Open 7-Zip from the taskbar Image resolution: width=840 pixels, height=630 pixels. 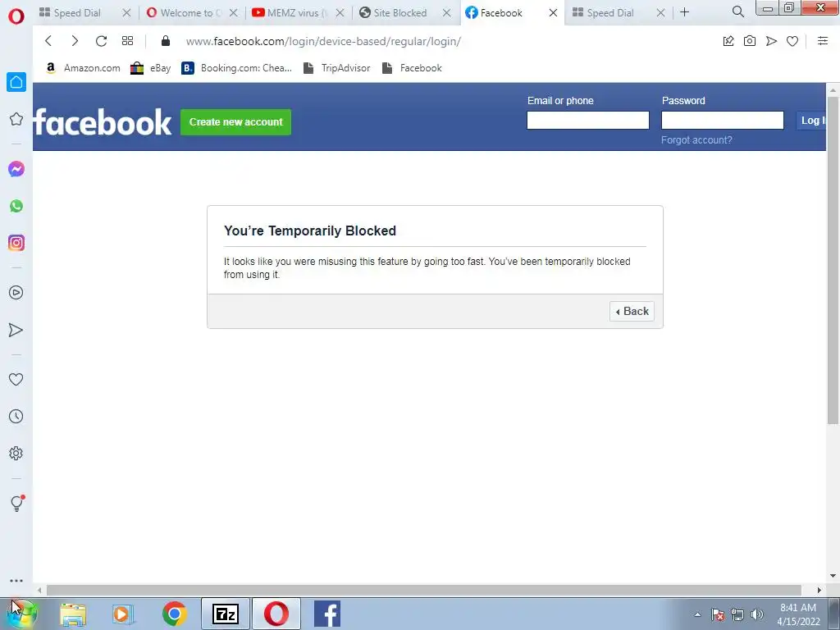pyautogui.click(x=226, y=614)
